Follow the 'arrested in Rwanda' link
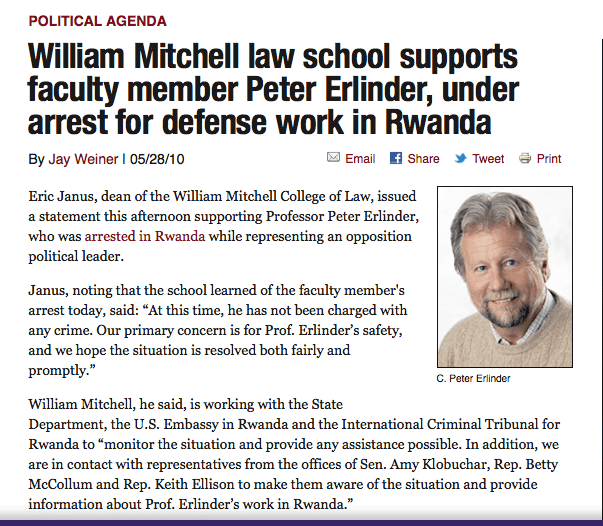 [145, 236]
